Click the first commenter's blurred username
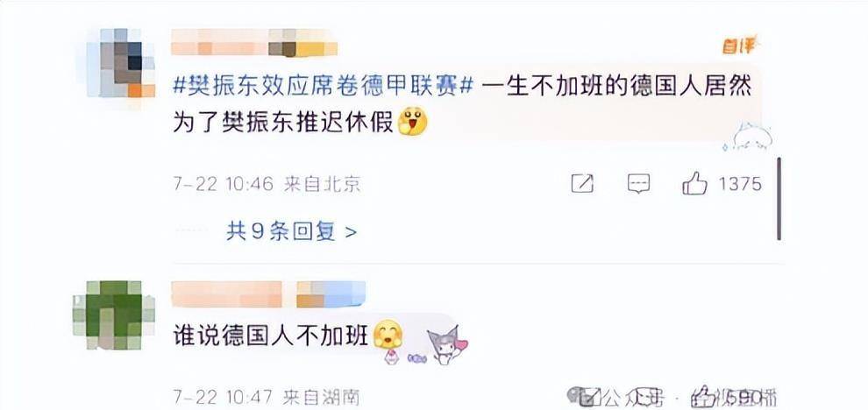This screenshot has height=410, width=868. [x=254, y=43]
